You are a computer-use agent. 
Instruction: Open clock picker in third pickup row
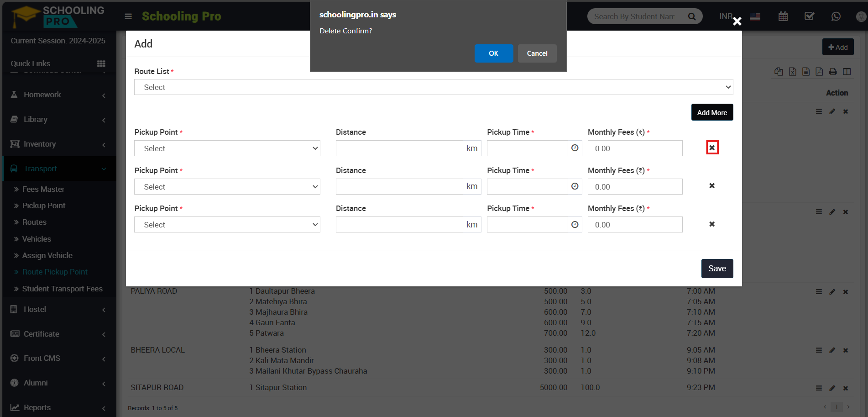[x=575, y=225]
